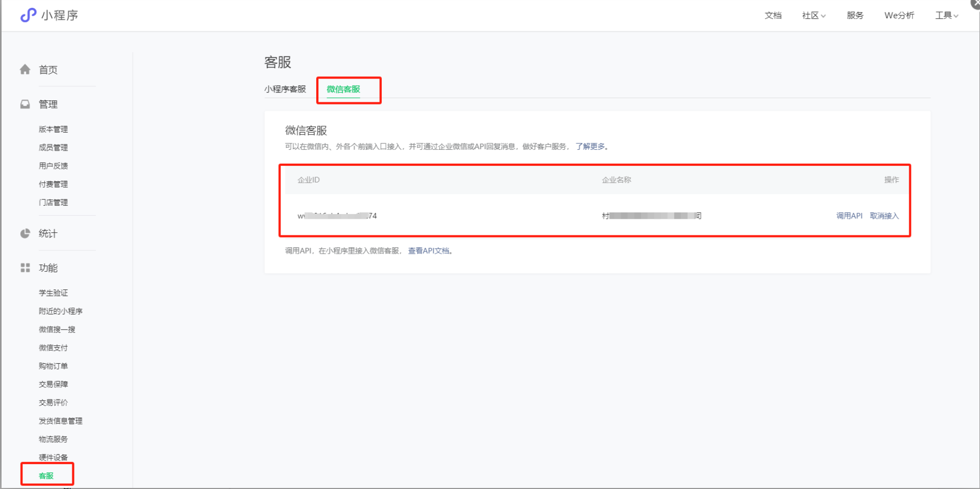Click 调用API in the operations column
The image size is (980, 489).
point(849,216)
